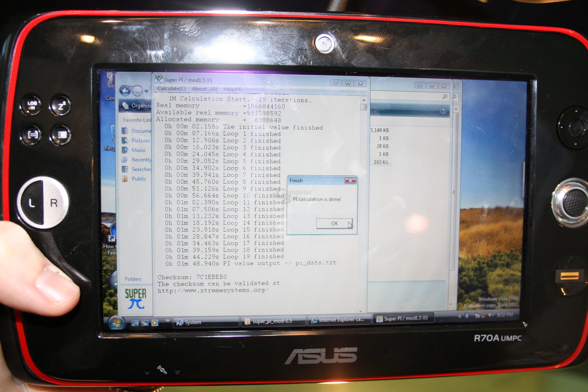Open the Organize menu in Explorer
588x392 pixels.
click(x=136, y=106)
